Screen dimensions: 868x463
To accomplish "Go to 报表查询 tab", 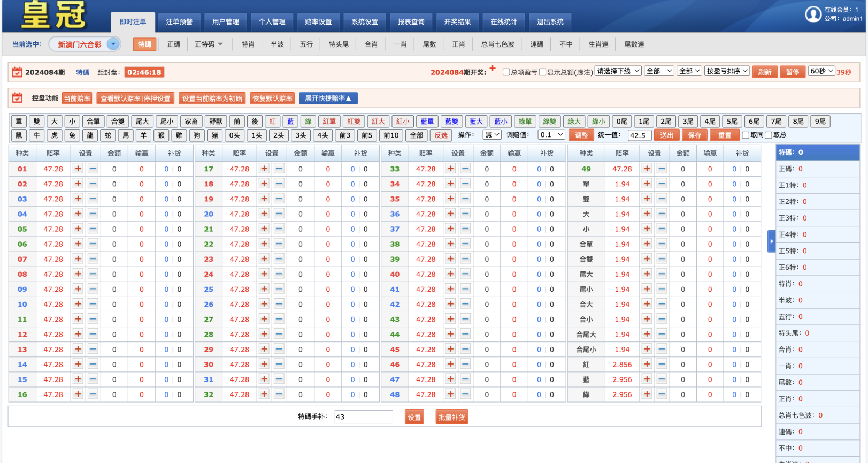I will (411, 22).
